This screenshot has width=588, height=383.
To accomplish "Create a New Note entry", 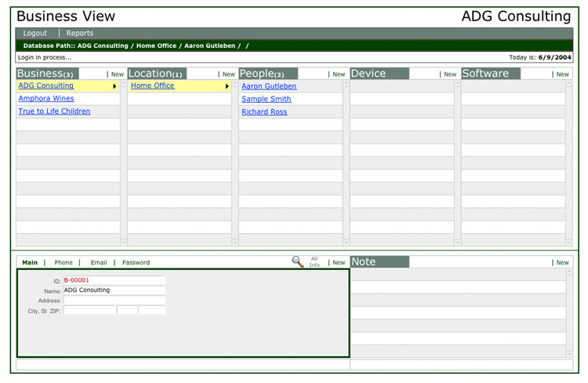I will coord(562,262).
